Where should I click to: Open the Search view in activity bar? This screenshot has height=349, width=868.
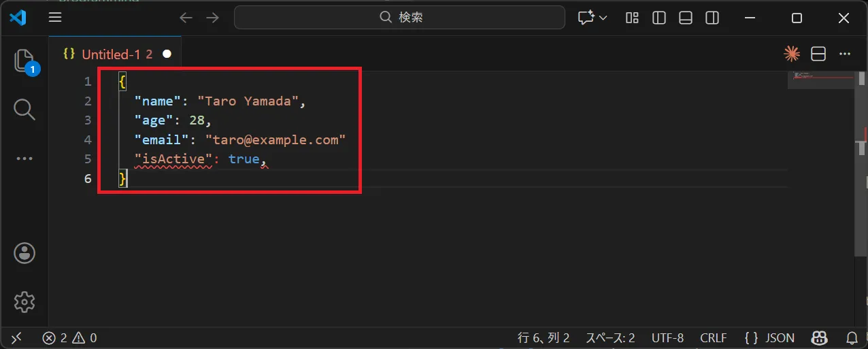(24, 109)
